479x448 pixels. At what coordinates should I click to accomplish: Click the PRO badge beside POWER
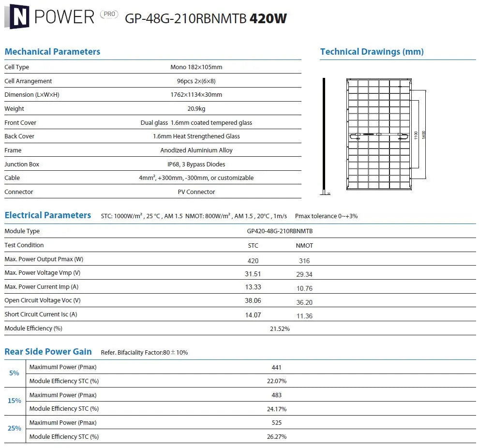pos(109,15)
